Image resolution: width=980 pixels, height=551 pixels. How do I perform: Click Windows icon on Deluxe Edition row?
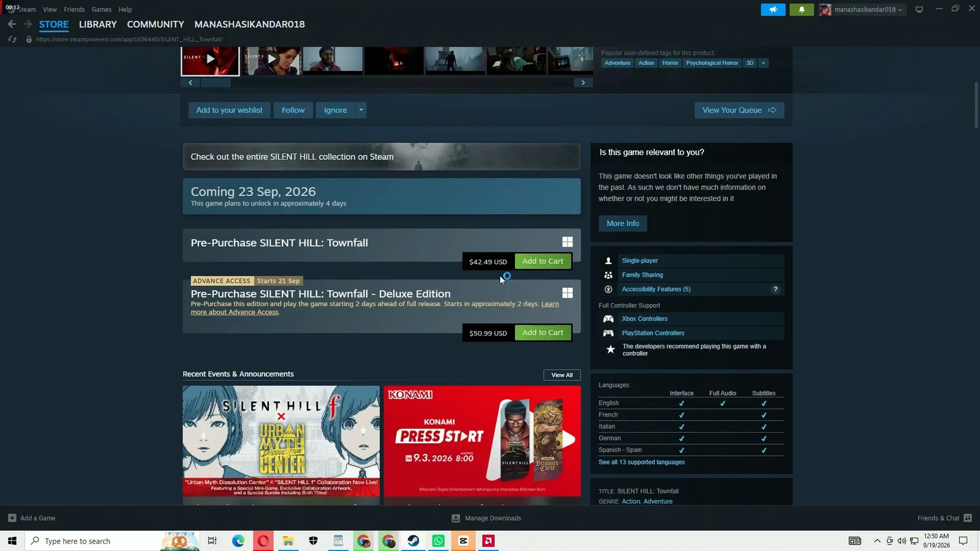tap(568, 293)
